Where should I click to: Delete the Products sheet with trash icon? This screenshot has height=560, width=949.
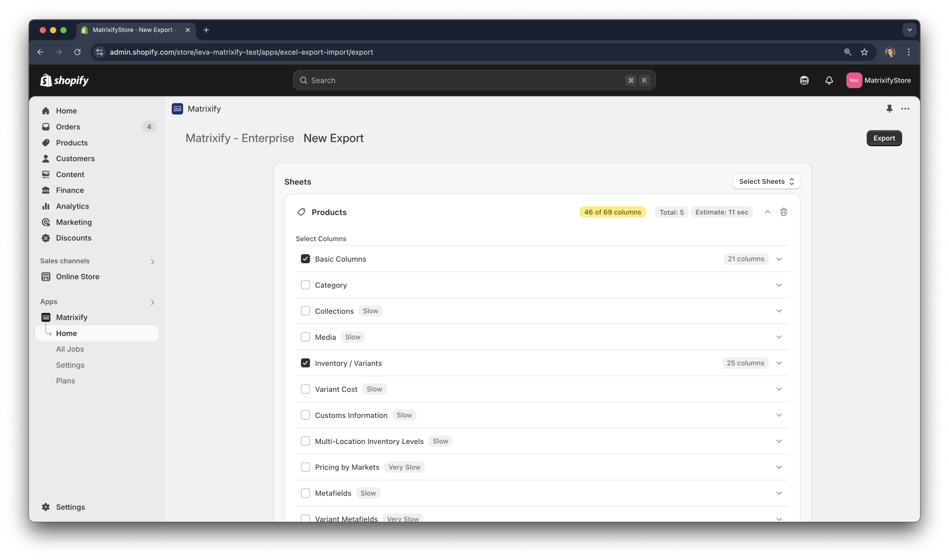click(x=783, y=212)
